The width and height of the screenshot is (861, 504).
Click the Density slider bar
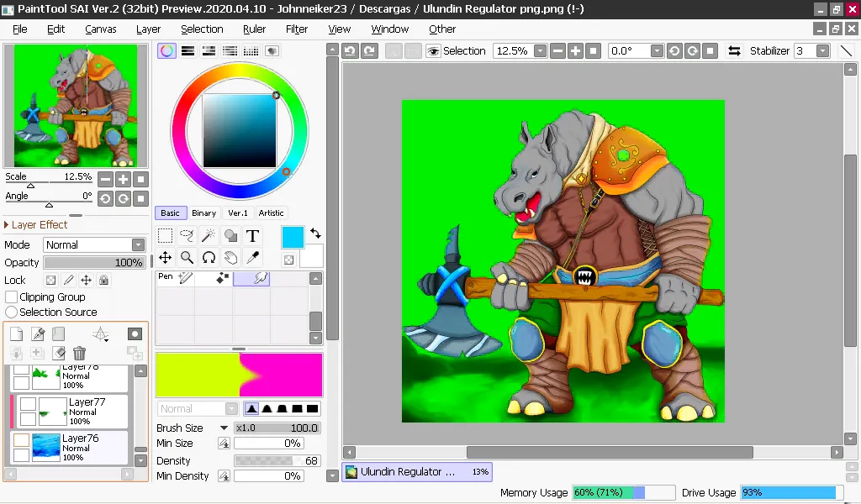tap(277, 460)
